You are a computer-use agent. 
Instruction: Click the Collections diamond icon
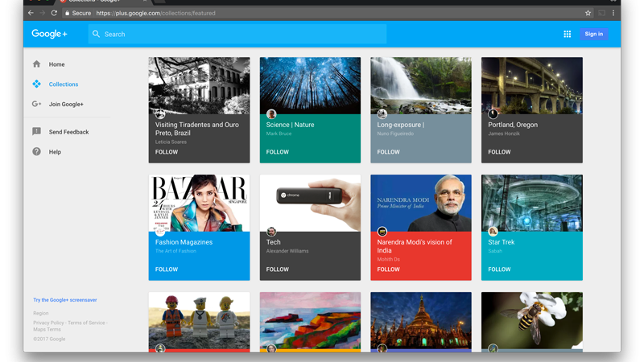coord(36,84)
